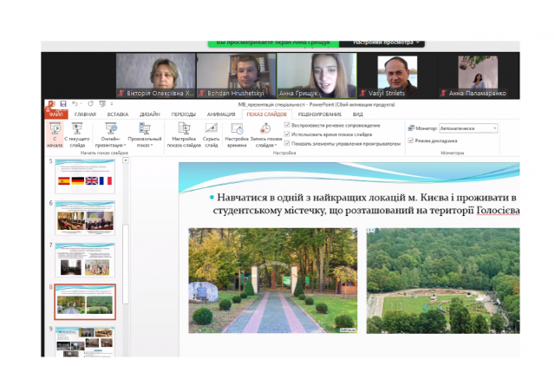Click Rehearse timings (Настройка времени) icon
This screenshot has width=555, height=392.
pyautogui.click(x=237, y=128)
